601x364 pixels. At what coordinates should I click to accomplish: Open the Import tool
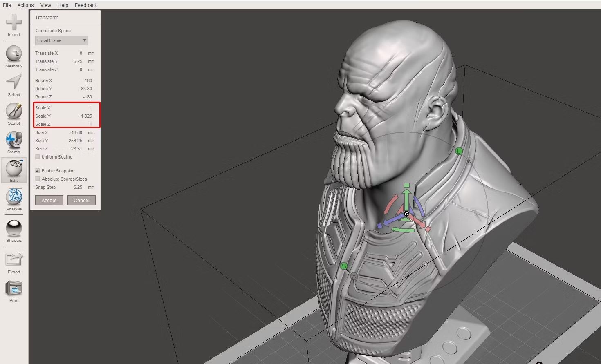click(14, 25)
